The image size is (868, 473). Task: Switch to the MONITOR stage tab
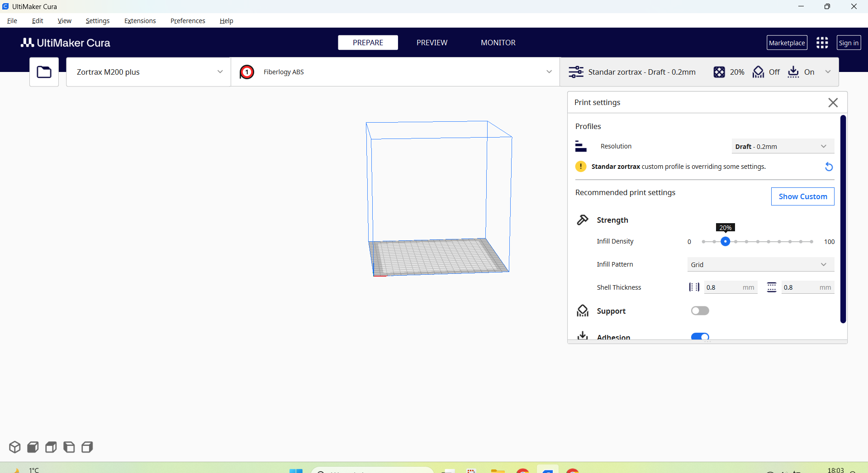(x=498, y=43)
